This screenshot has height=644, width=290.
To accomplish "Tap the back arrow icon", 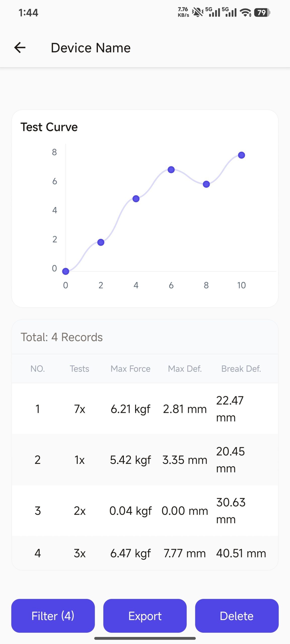I will 20,48.
